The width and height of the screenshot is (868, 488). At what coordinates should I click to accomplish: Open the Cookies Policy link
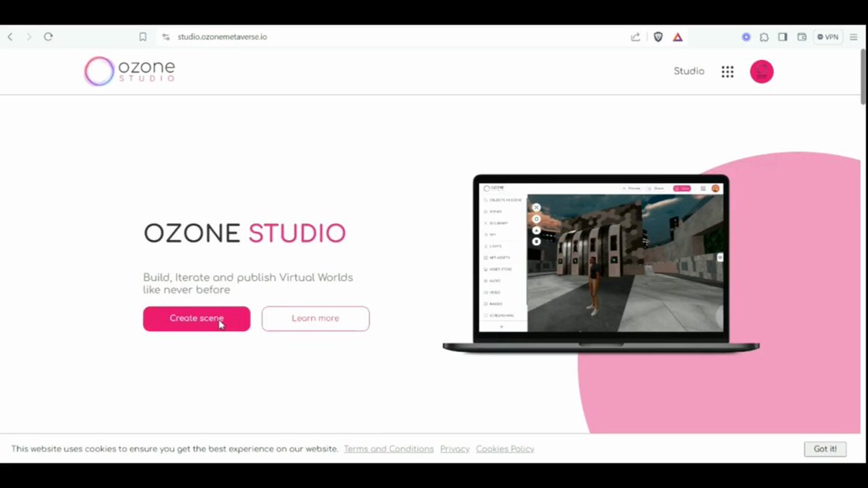[x=505, y=449]
